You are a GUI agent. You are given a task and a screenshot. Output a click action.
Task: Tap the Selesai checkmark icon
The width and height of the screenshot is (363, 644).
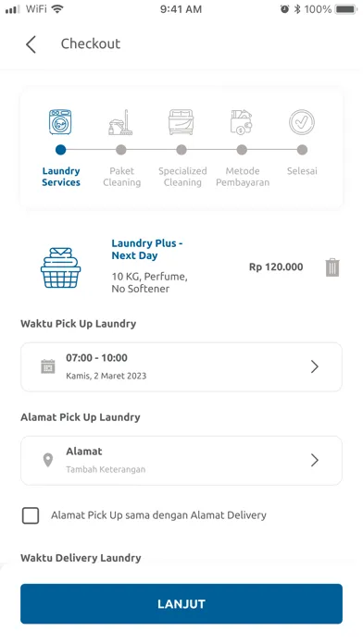(302, 122)
